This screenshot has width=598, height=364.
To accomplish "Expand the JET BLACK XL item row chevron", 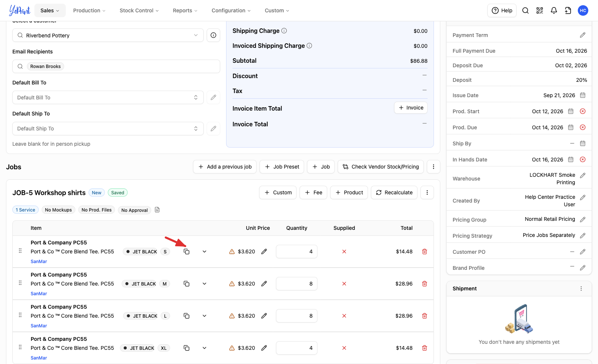I will click(204, 348).
